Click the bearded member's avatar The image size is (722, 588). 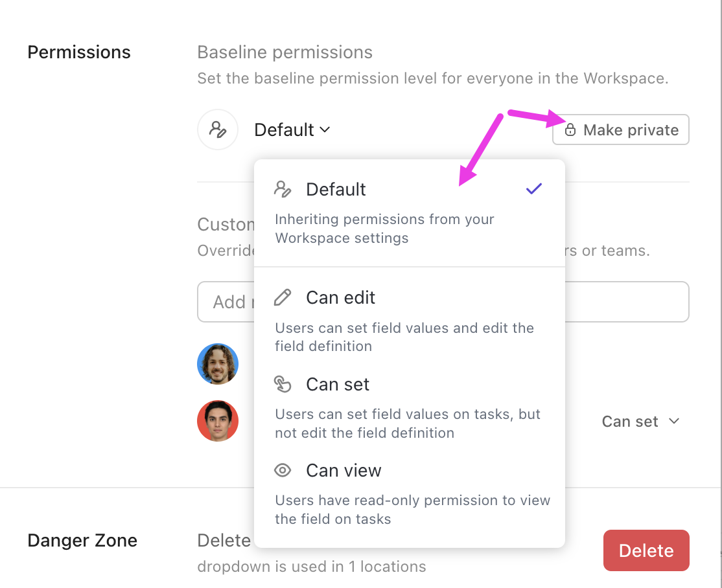point(218,364)
